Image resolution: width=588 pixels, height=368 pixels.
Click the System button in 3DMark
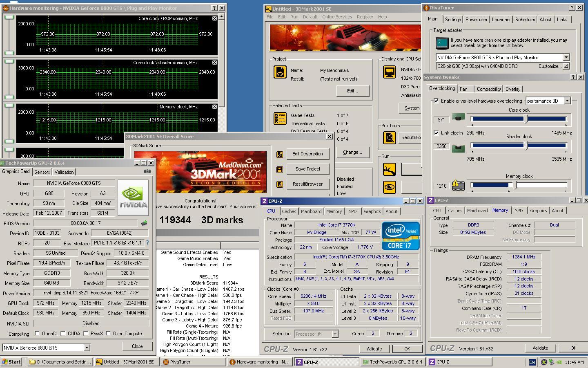410,108
